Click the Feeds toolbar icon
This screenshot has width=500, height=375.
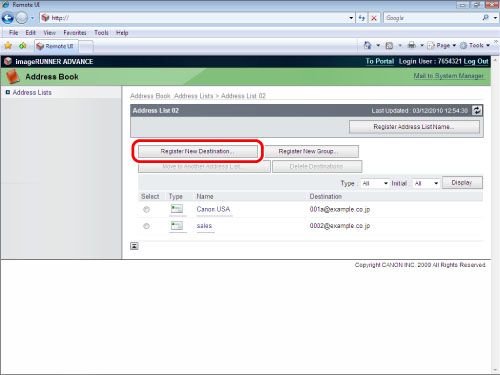[x=389, y=45]
